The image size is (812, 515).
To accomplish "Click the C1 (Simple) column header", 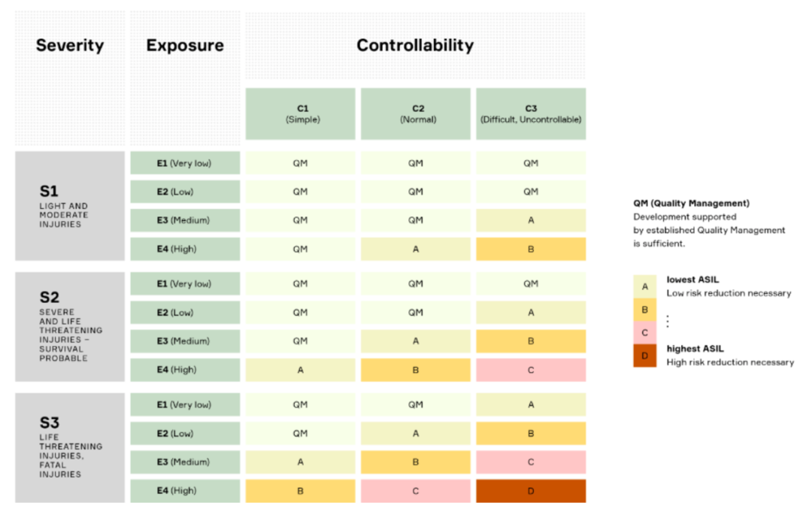I will [x=300, y=114].
